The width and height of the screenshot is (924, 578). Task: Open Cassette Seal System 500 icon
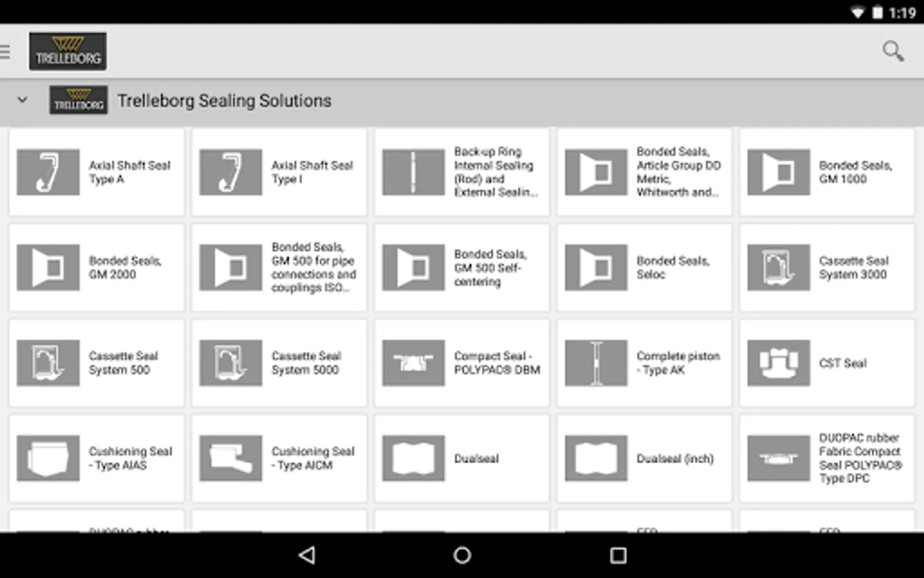click(x=48, y=363)
